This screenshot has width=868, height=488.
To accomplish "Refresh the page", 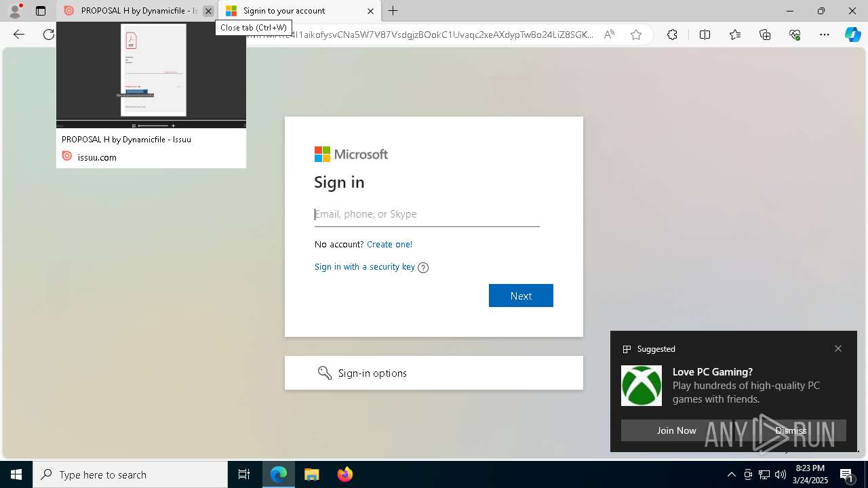I will tap(48, 35).
